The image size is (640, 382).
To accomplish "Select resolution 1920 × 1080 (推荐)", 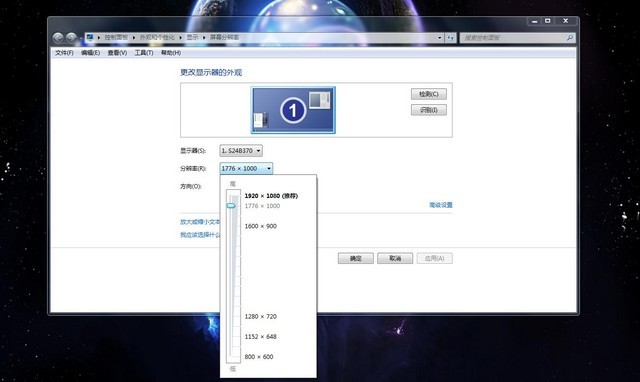I will pos(271,196).
